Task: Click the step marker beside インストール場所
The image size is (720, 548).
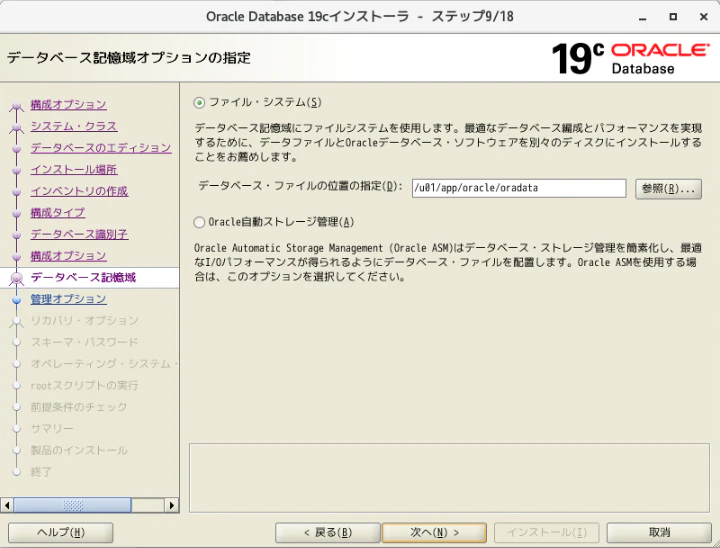Action: 17,170
